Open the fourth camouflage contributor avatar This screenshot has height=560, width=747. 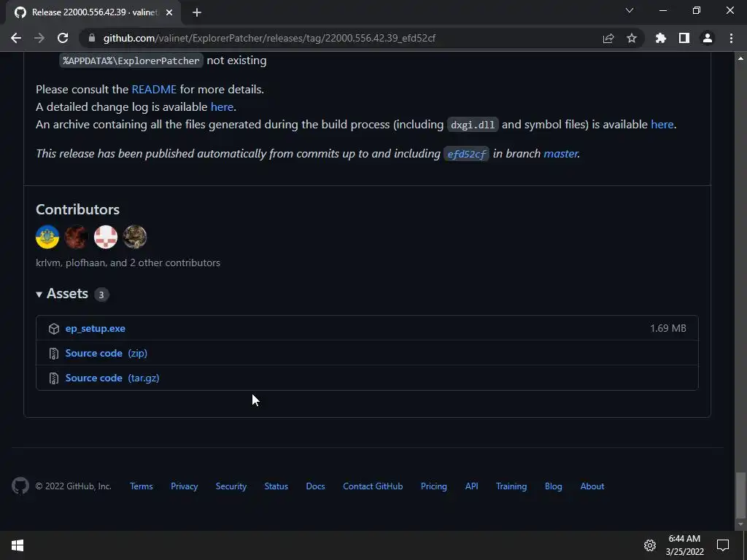coord(135,237)
